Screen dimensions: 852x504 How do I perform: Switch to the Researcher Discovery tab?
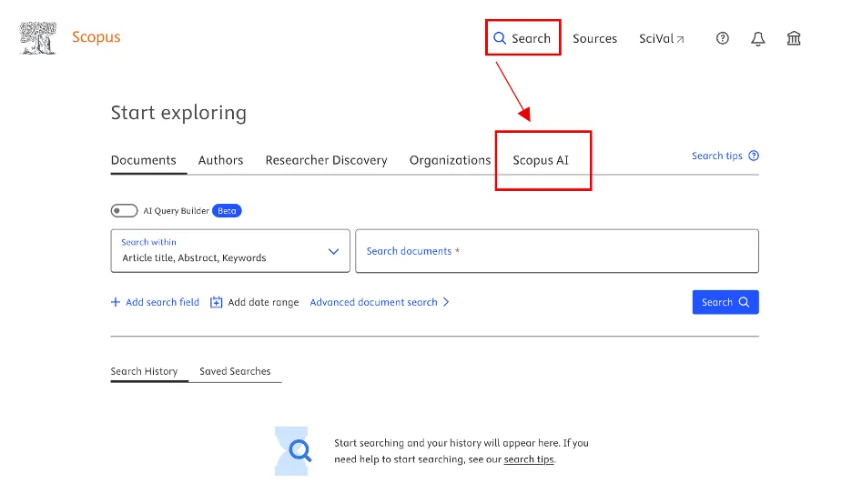(x=326, y=160)
